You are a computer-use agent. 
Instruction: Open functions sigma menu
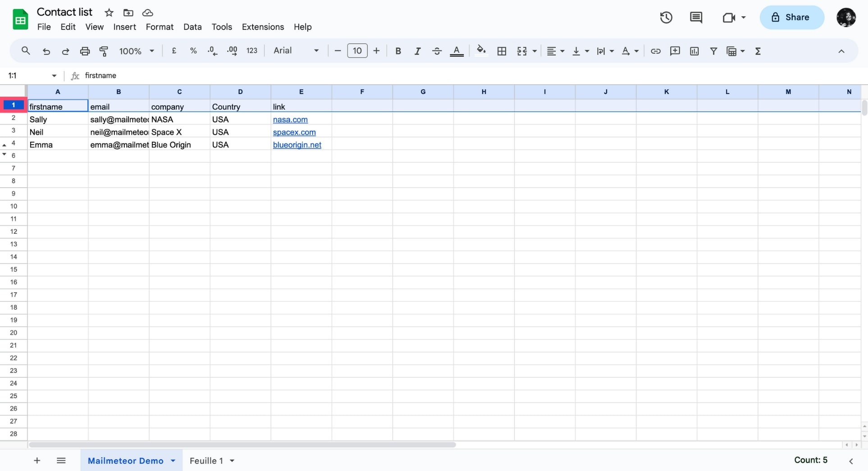(x=758, y=51)
